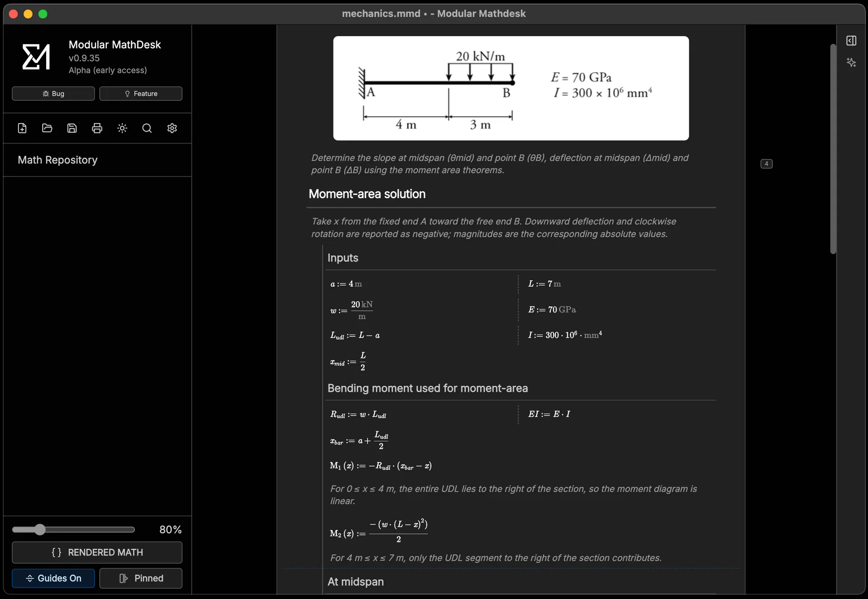Viewport: 868px width, 599px height.
Task: Select the a := 4 m equation
Action: coord(346,284)
